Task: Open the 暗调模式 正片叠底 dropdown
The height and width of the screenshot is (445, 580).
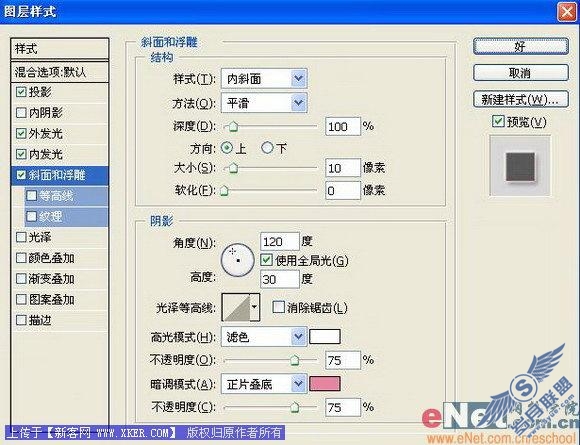Action: 264,384
